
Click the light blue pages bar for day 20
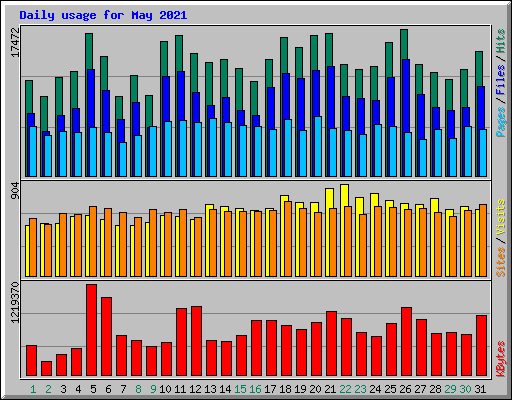click(x=318, y=147)
